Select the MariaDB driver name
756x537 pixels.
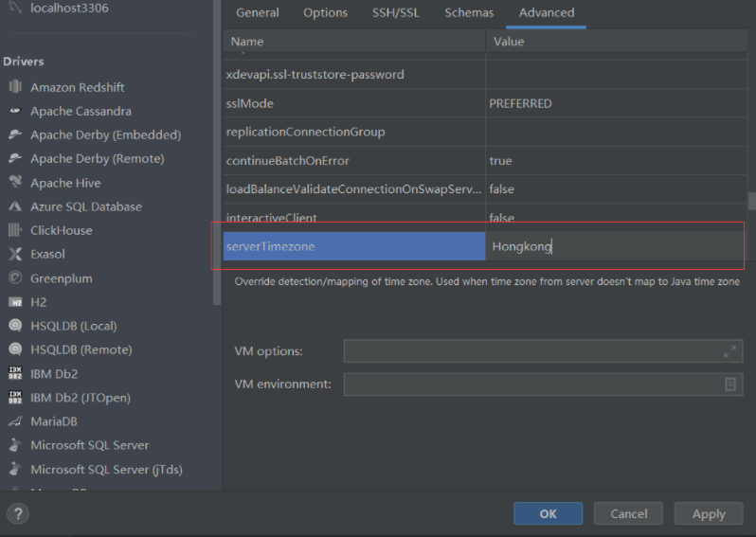(54, 421)
